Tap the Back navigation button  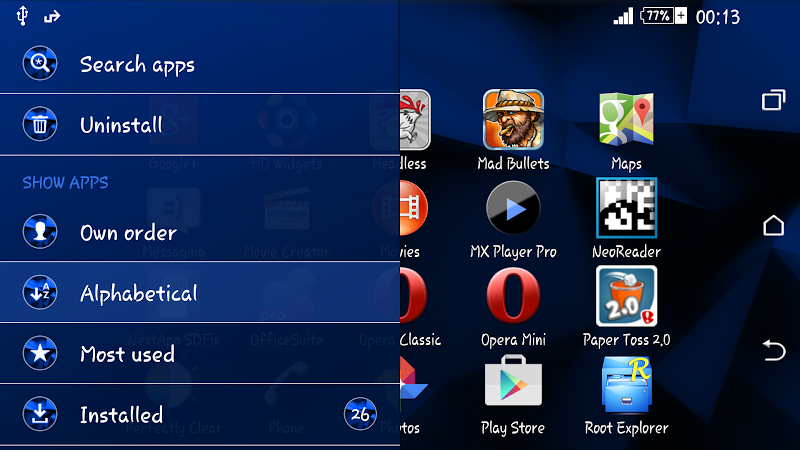point(773,351)
